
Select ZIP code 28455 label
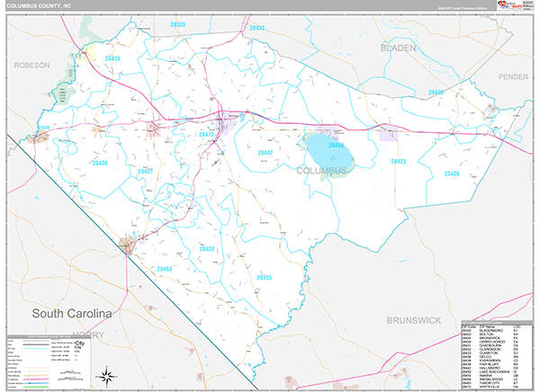pyautogui.click(x=265, y=279)
